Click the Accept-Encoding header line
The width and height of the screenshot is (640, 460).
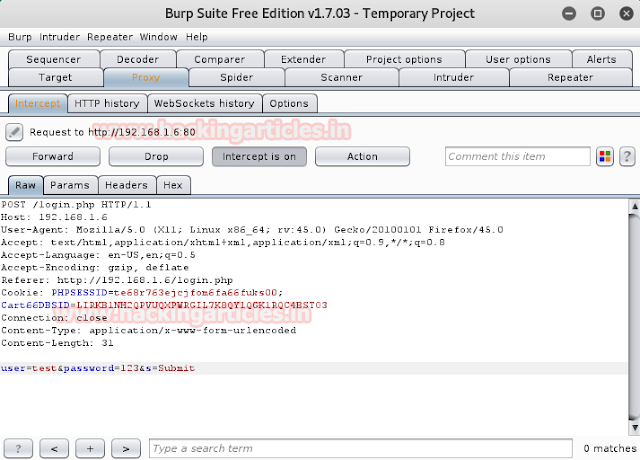[x=95, y=268]
